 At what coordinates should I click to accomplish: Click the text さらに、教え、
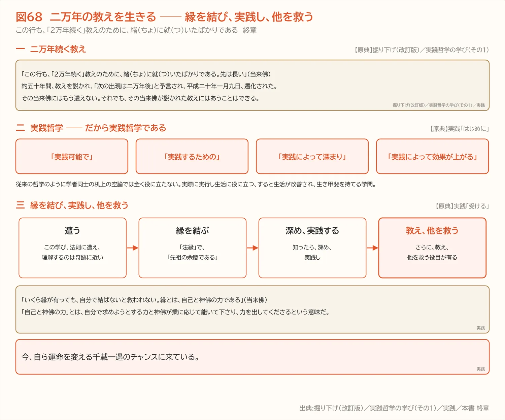[432, 247]
